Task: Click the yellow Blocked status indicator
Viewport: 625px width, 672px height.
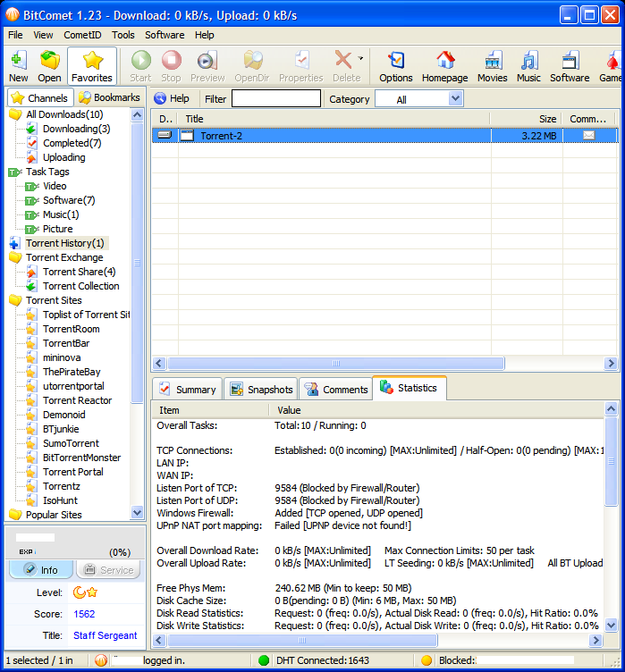Action: (427, 660)
